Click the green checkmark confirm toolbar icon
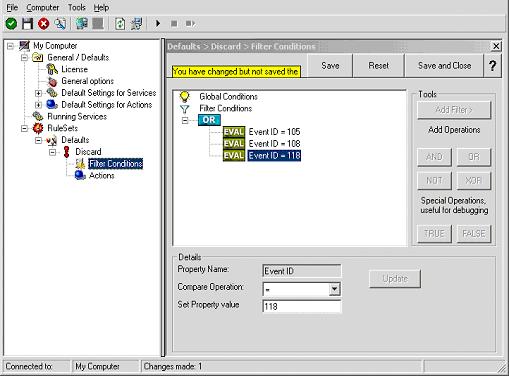 coord(11,24)
